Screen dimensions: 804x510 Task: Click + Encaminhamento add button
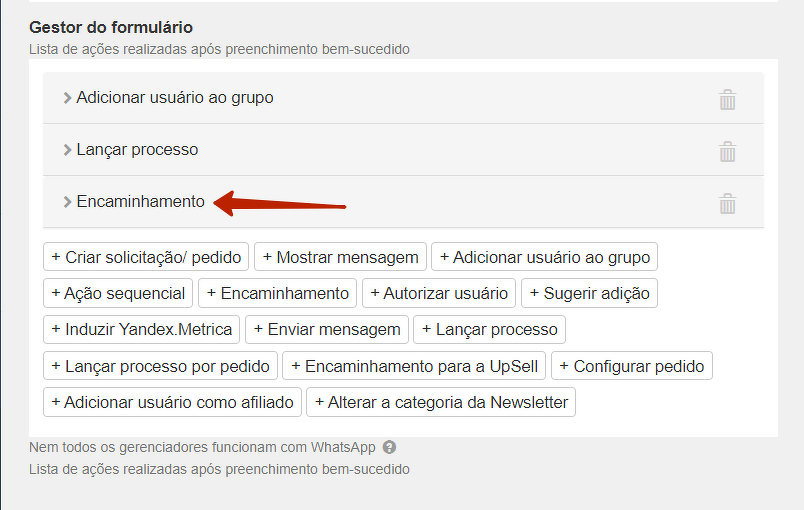277,293
